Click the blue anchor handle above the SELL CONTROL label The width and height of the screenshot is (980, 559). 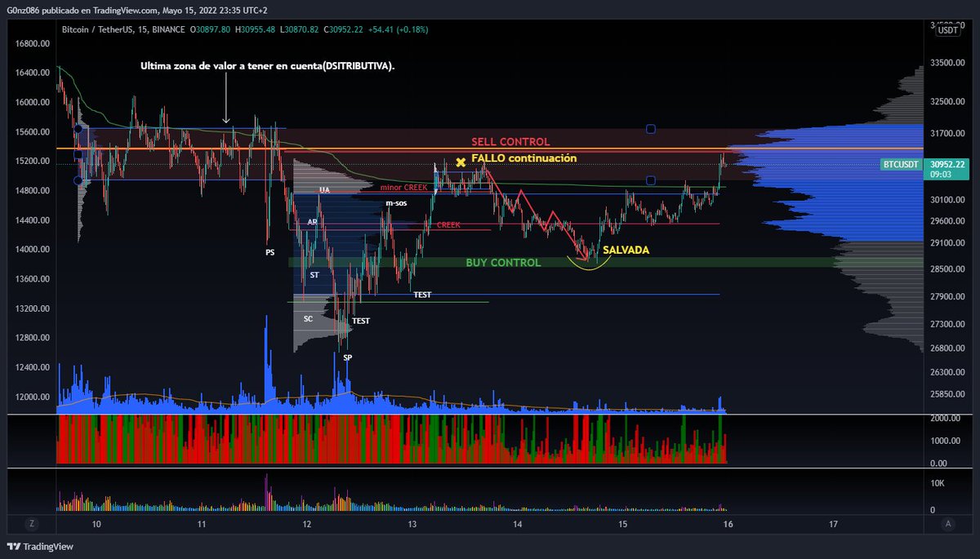pos(651,128)
